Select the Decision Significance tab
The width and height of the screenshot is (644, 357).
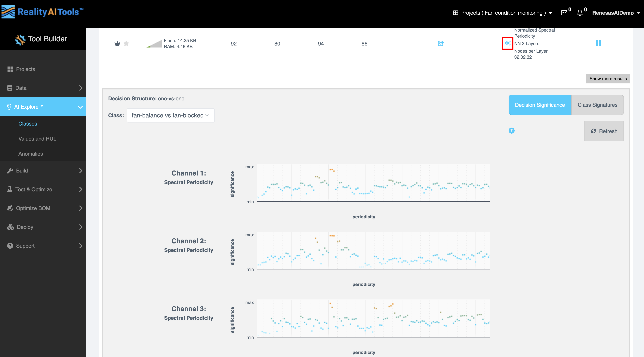point(540,105)
